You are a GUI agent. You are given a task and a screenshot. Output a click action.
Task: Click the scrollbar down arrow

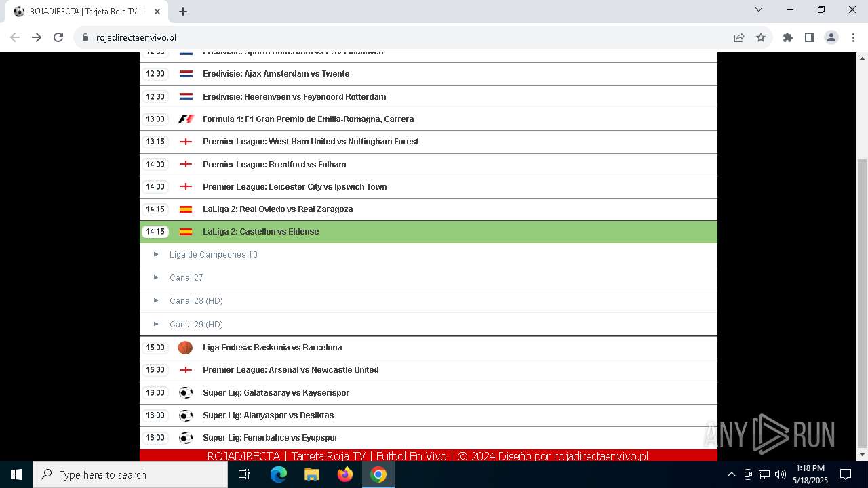[863, 455]
